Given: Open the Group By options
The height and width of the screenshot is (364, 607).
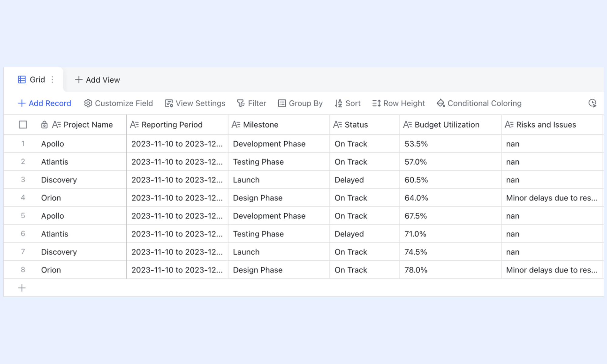Looking at the screenshot, I should tap(300, 103).
